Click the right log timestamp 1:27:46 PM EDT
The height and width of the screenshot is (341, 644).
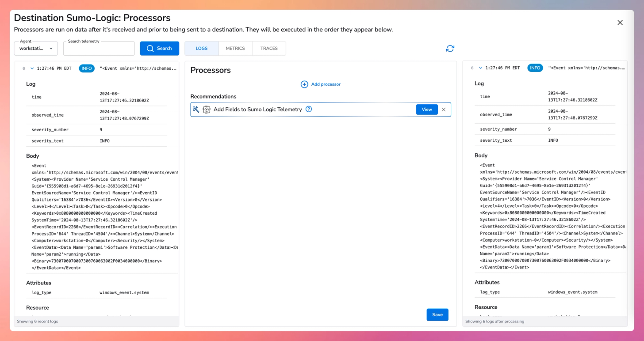(502, 68)
